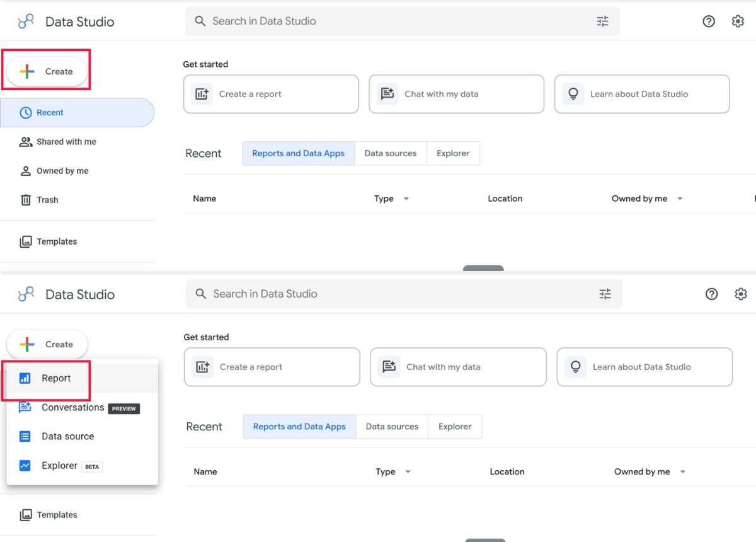The height and width of the screenshot is (542, 756).
Task: Open the Help icon in lower screenshot
Action: pyautogui.click(x=711, y=294)
